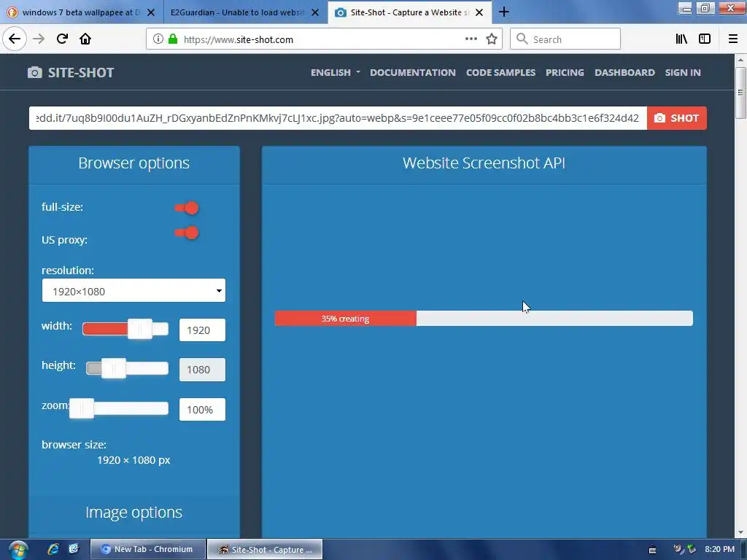
Task: Click the page vertical scrollbar thumb
Action: point(740,93)
